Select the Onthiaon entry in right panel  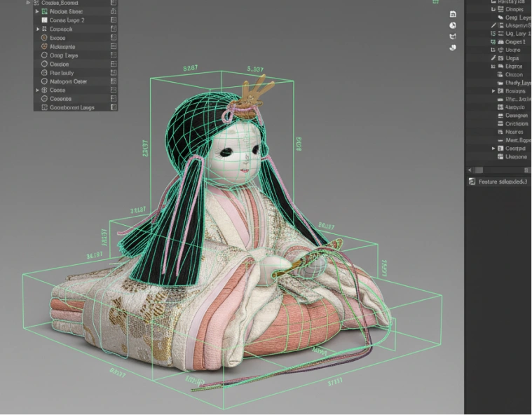[517, 123]
